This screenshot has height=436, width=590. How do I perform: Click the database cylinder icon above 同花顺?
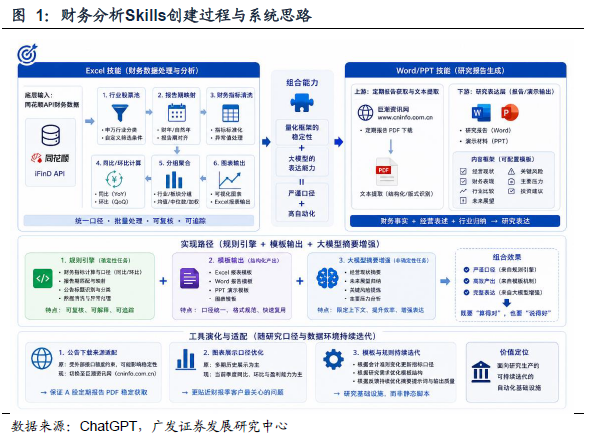50,135
